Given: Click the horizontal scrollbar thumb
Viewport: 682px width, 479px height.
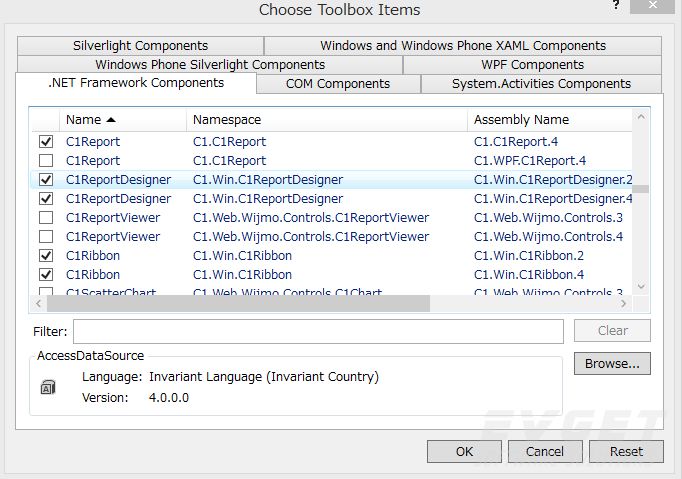Looking at the screenshot, I should point(238,303).
